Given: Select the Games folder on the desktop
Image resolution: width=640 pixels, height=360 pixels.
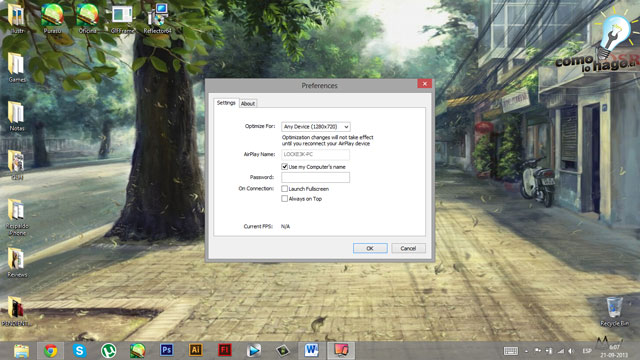Looking at the screenshot, I should (x=17, y=67).
